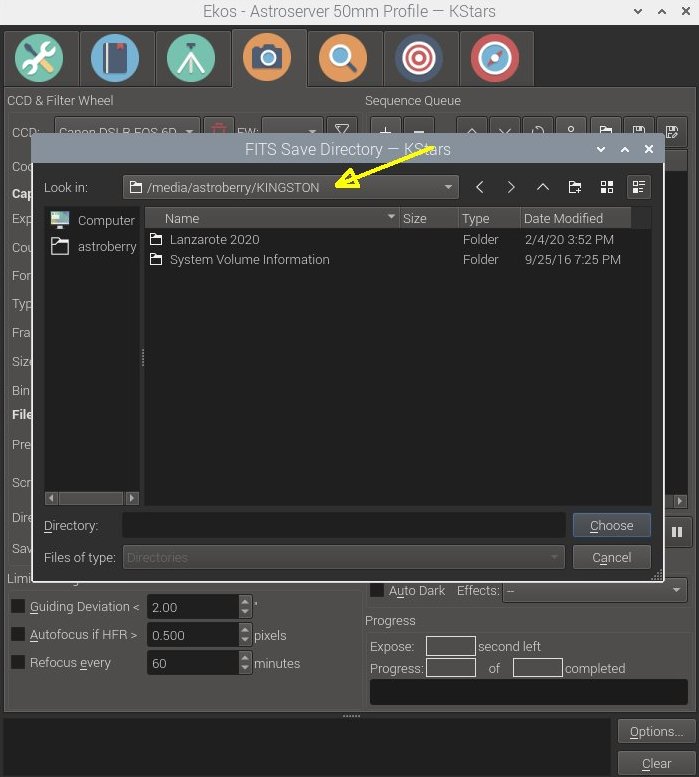Click the Lanzarote 2020 folder icon
The height and width of the screenshot is (777, 699).
point(156,239)
